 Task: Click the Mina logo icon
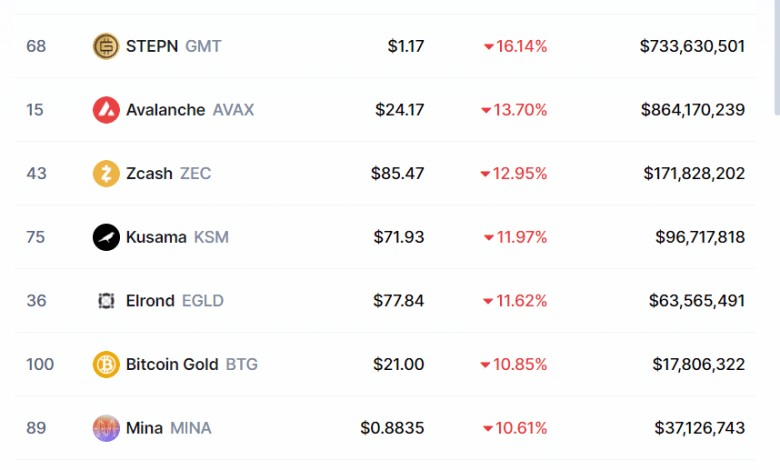(106, 428)
